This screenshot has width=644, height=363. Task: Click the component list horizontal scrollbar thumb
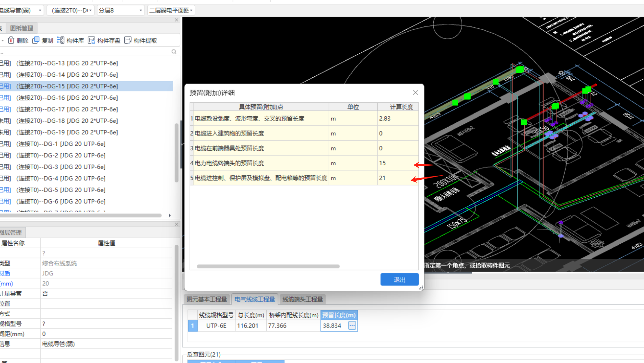pos(81,216)
